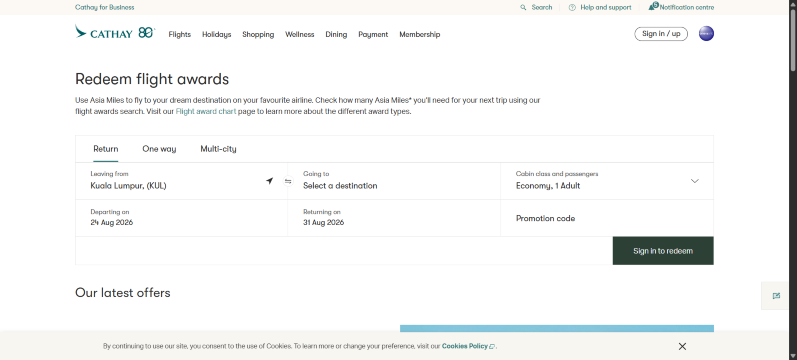
Task: Open Cathay for Business link
Action: click(105, 8)
